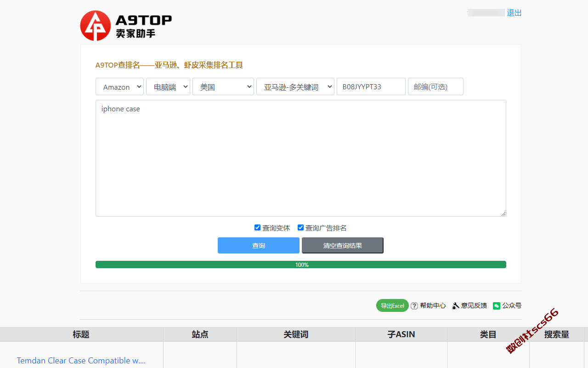Open the 亚马逊-多关键词 mode dropdown

pos(295,86)
